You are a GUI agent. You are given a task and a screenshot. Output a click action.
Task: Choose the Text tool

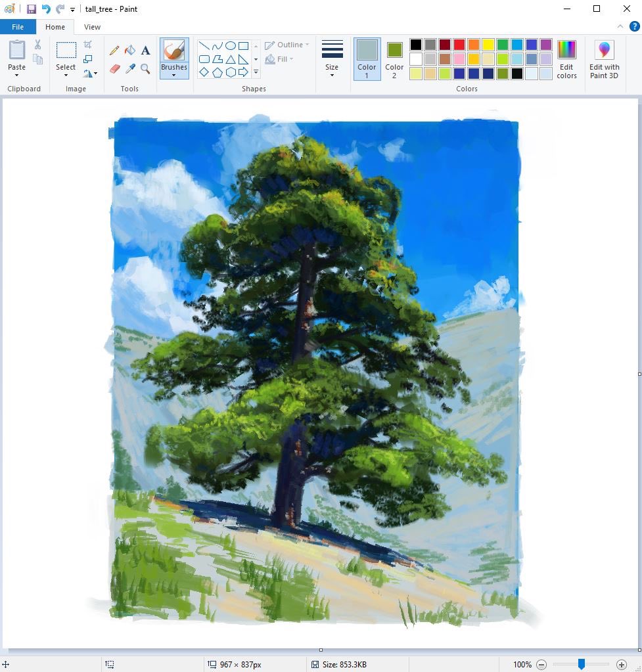[x=145, y=51]
